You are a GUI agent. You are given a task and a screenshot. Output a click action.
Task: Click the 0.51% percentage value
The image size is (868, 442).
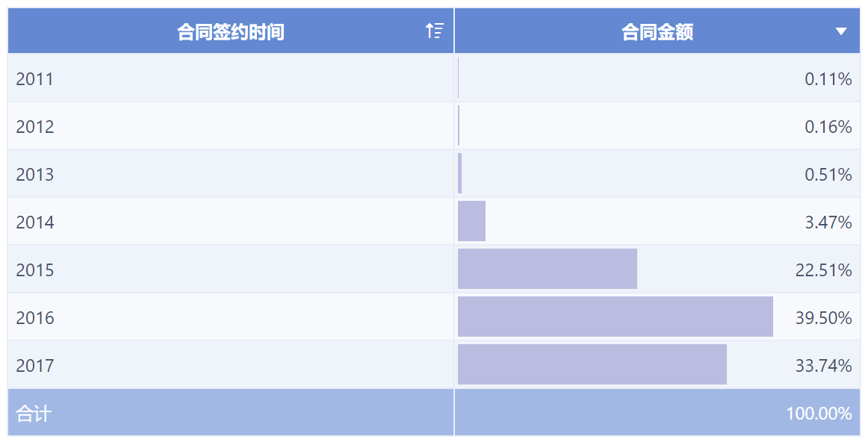click(x=828, y=175)
